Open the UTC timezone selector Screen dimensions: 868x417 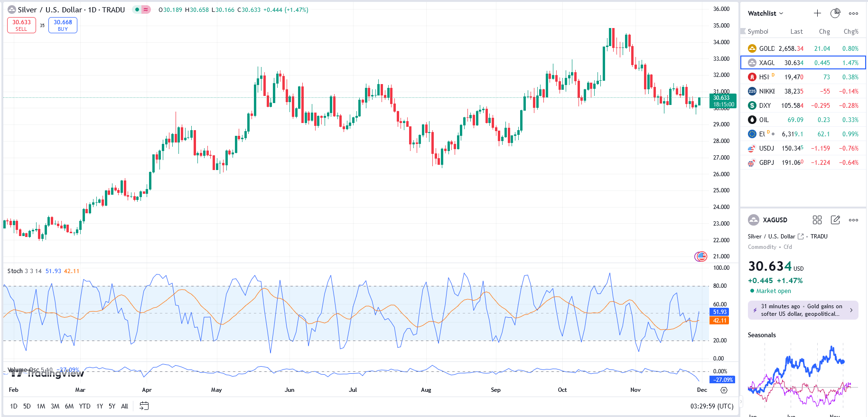[712, 406]
